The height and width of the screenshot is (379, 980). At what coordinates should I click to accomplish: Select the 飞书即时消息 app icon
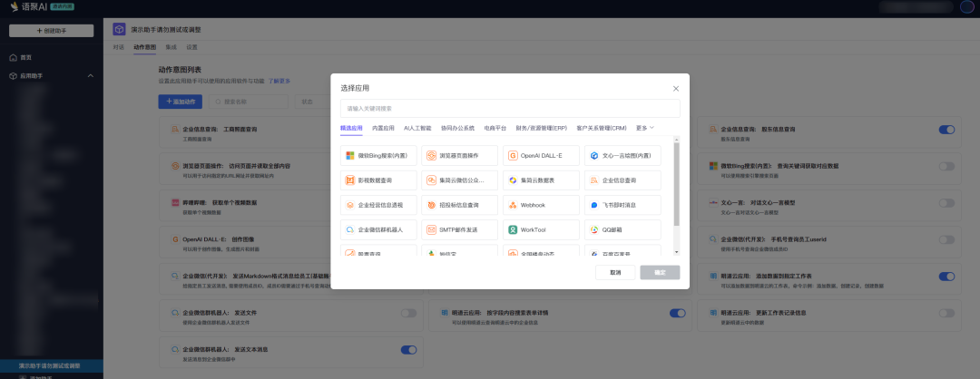[594, 205]
